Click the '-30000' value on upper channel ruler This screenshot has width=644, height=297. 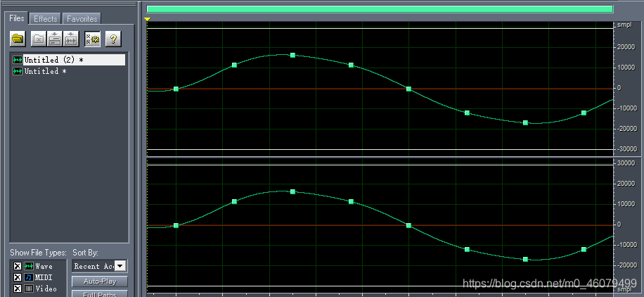pyautogui.click(x=626, y=149)
